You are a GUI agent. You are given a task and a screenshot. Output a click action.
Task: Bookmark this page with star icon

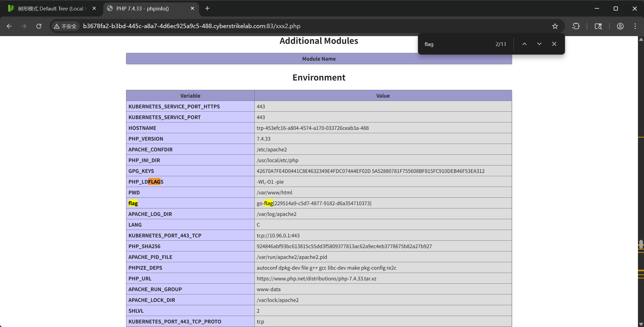(x=555, y=26)
